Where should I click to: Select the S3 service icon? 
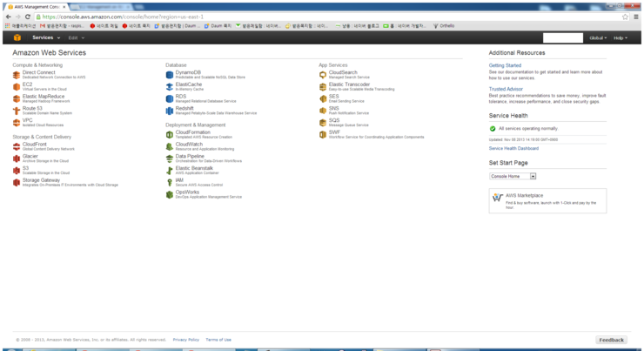pos(17,171)
